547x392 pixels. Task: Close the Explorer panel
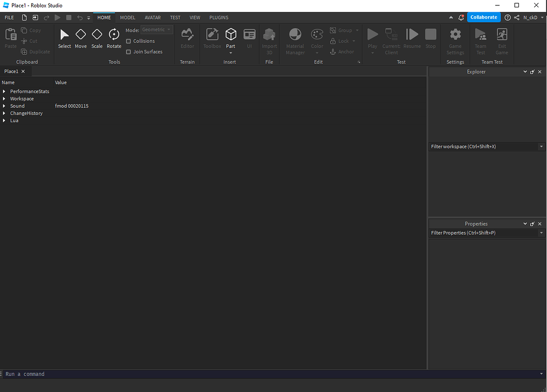click(x=540, y=72)
